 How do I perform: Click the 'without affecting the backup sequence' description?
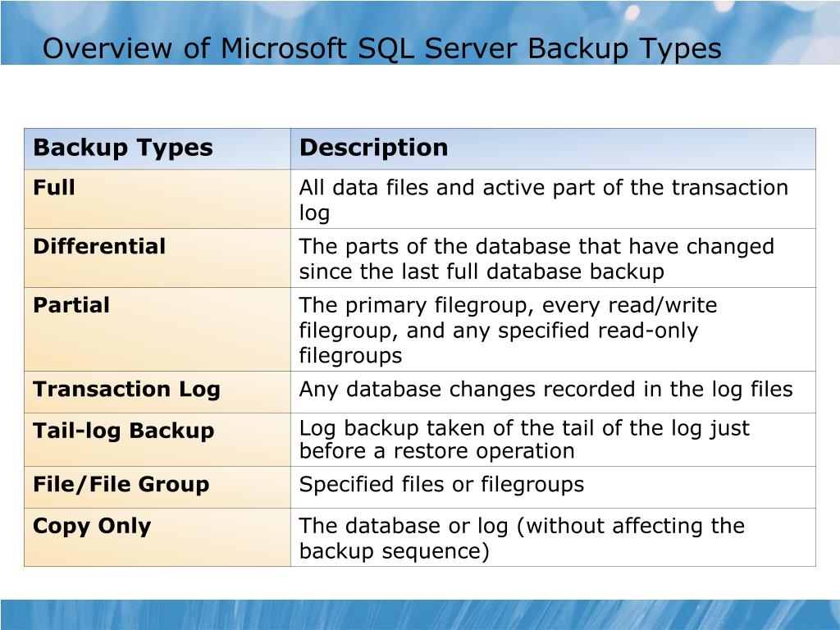pyautogui.click(x=522, y=538)
